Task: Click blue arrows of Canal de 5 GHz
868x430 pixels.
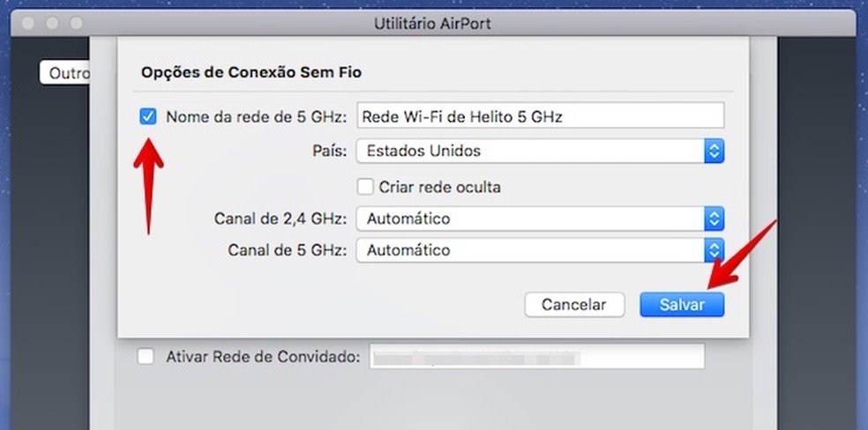Action: point(715,250)
